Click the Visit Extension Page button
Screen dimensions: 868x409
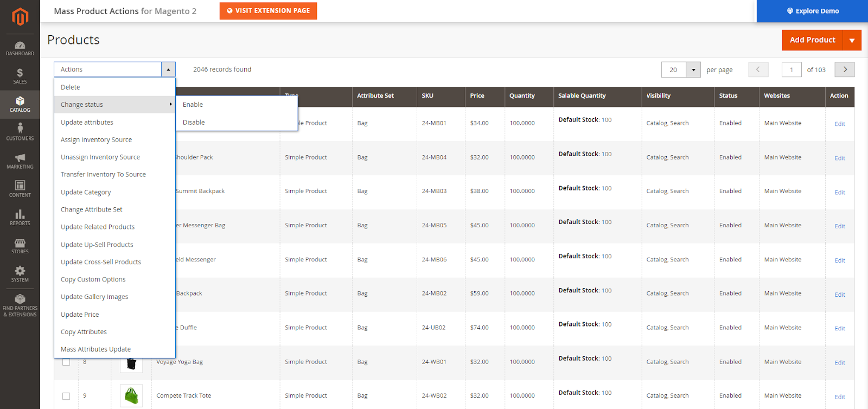pos(268,11)
